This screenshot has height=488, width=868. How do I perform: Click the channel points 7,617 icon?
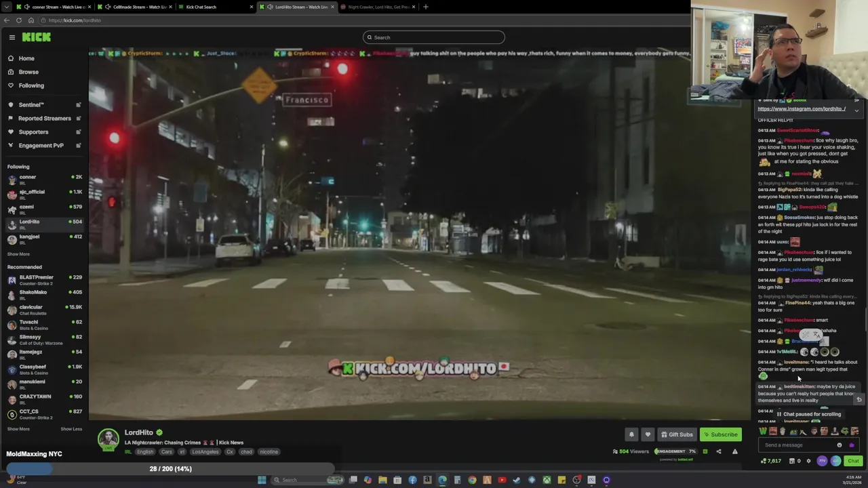click(x=771, y=461)
